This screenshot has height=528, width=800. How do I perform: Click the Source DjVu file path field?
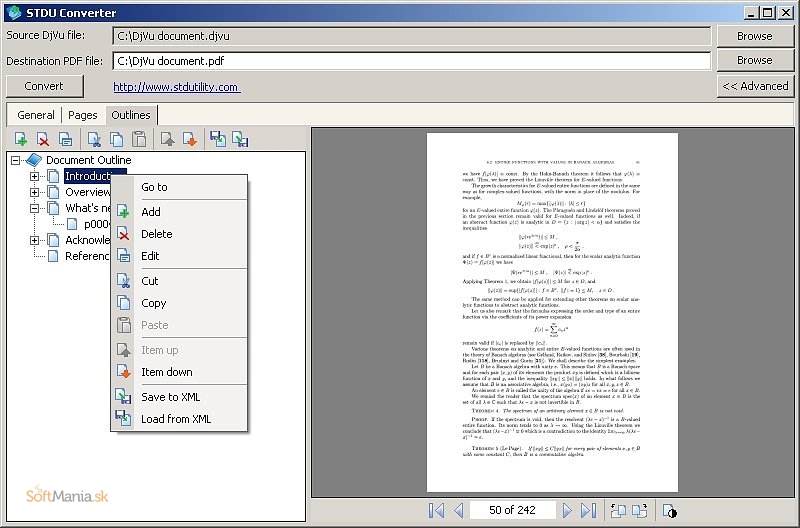(x=411, y=36)
